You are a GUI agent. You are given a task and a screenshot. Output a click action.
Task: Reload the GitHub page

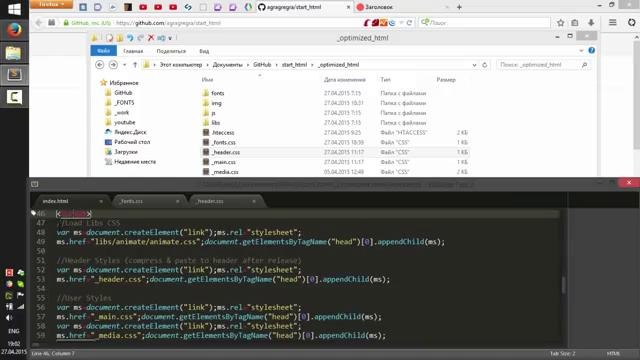[409, 23]
